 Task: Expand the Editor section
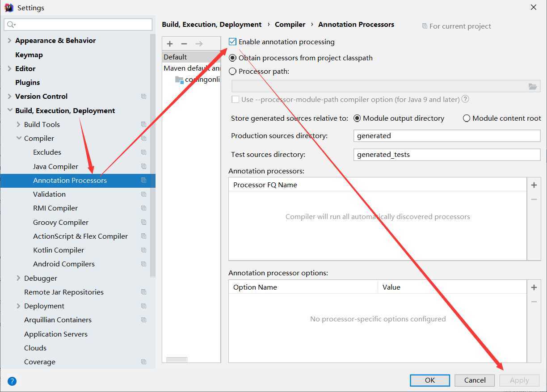tap(9, 69)
